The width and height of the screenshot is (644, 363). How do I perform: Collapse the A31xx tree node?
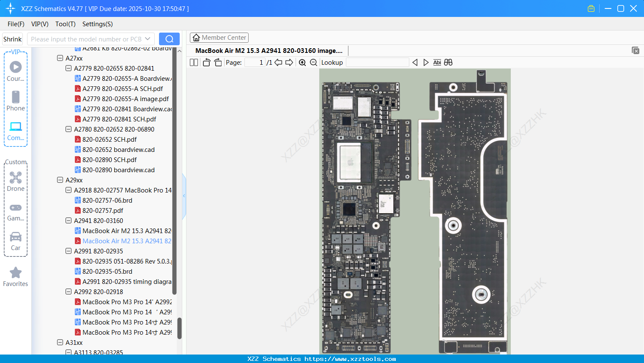click(60, 343)
